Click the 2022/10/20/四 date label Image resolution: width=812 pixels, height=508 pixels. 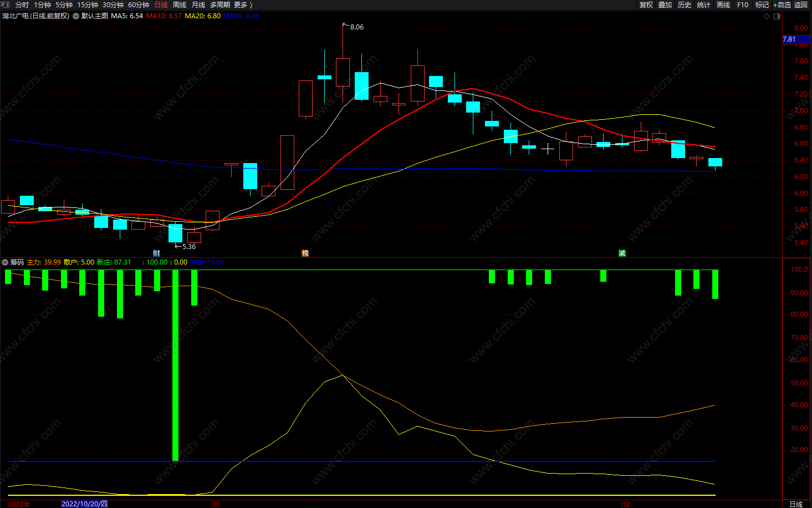click(x=84, y=504)
